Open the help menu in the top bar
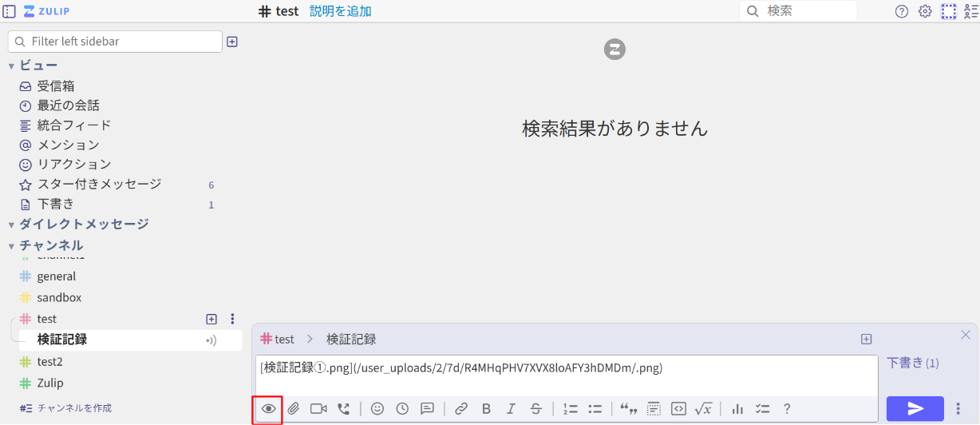Viewport: 980px width, 425px height. [902, 11]
